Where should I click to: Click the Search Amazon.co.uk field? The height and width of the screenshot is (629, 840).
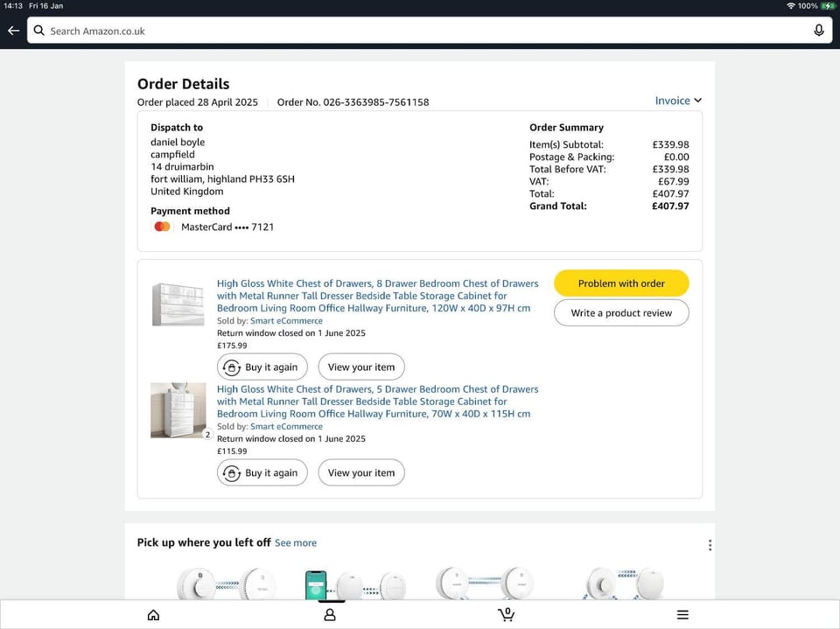(x=420, y=31)
